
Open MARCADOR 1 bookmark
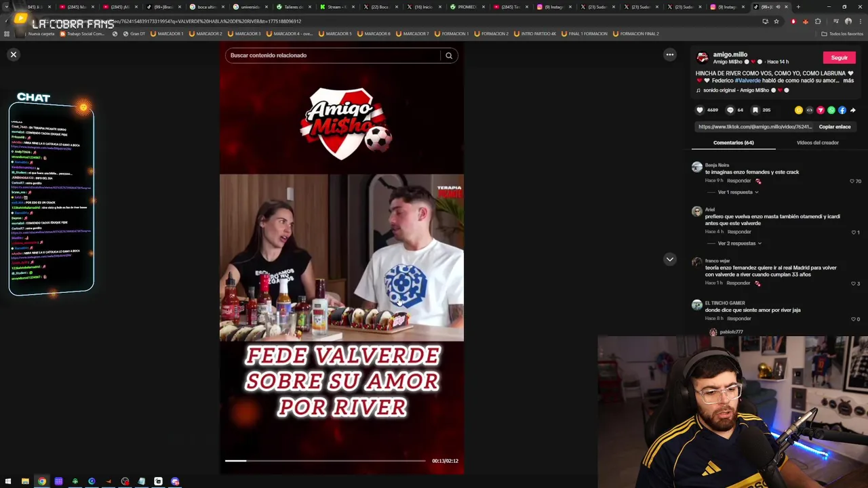pos(167,34)
